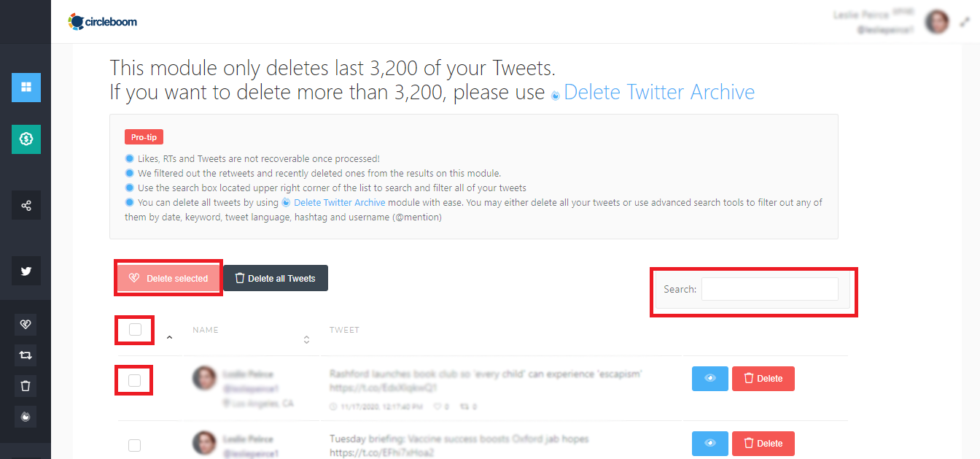Screen dimensions: 980x459
Task: Open the Delete Twitter Archive link
Action: click(658, 92)
